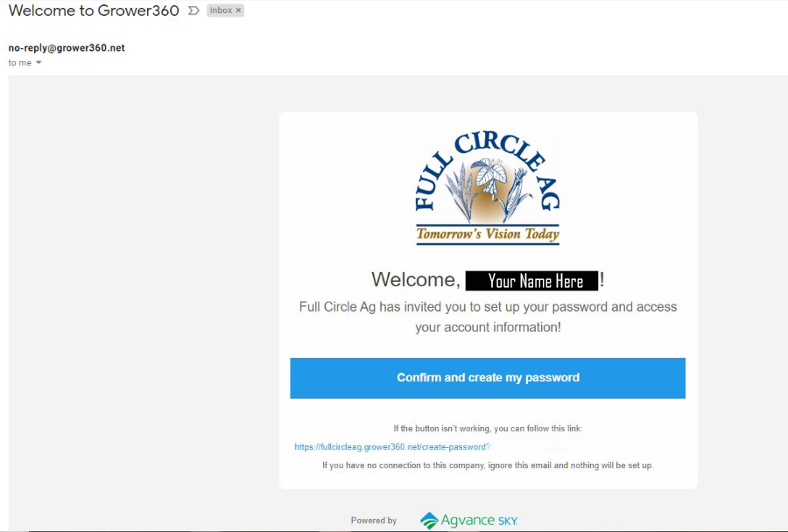Expand recipient details arrow next to "to me"

point(39,63)
